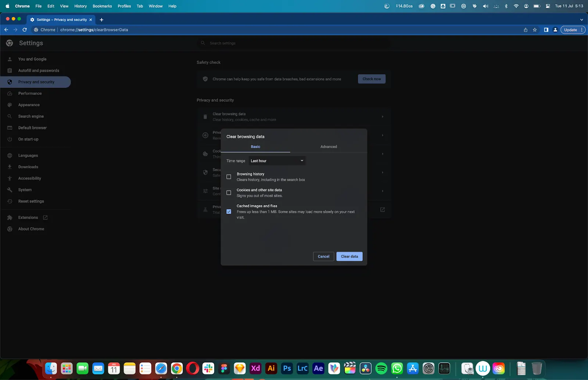Open Downloads settings
This screenshot has width=588, height=380.
[28, 167]
